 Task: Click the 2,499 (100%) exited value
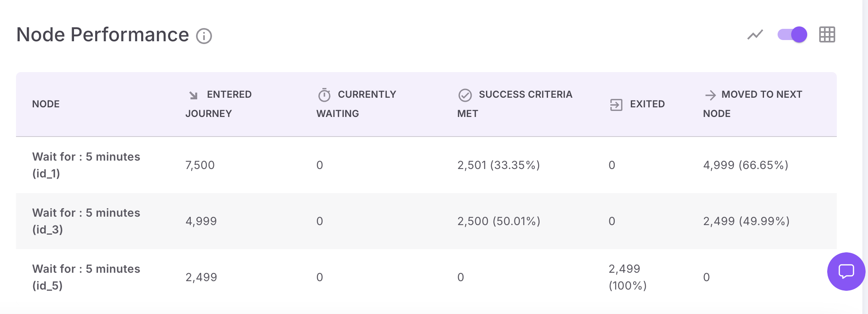[627, 277]
